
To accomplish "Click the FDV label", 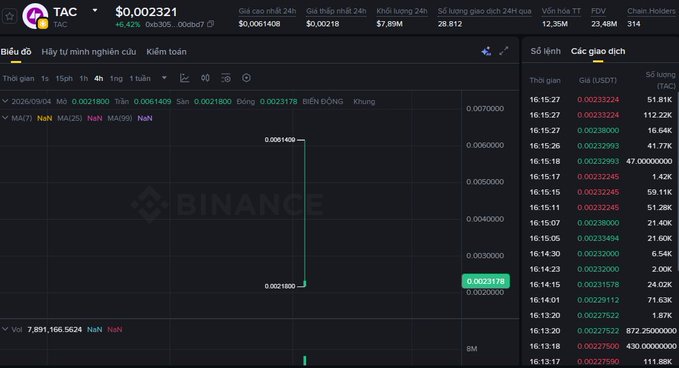I will 598,11.
